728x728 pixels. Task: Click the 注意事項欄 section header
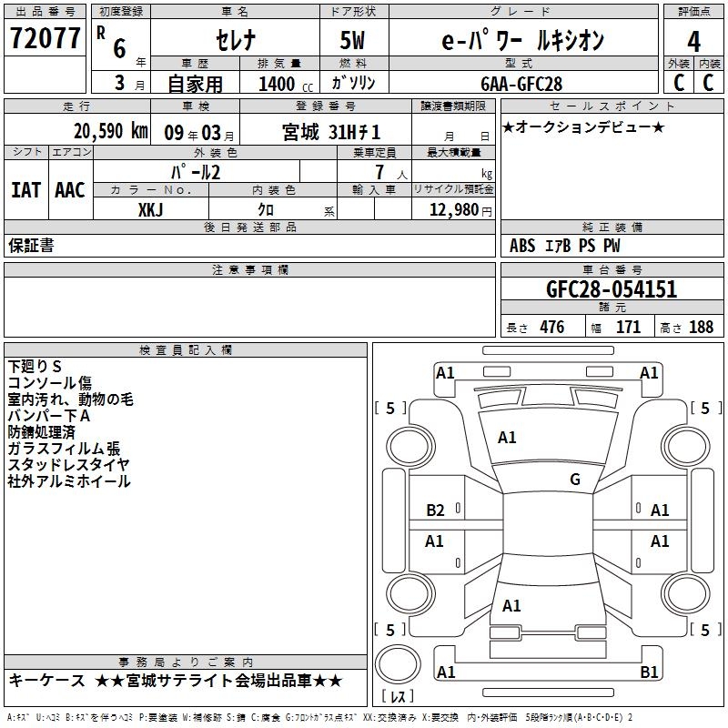point(249,270)
